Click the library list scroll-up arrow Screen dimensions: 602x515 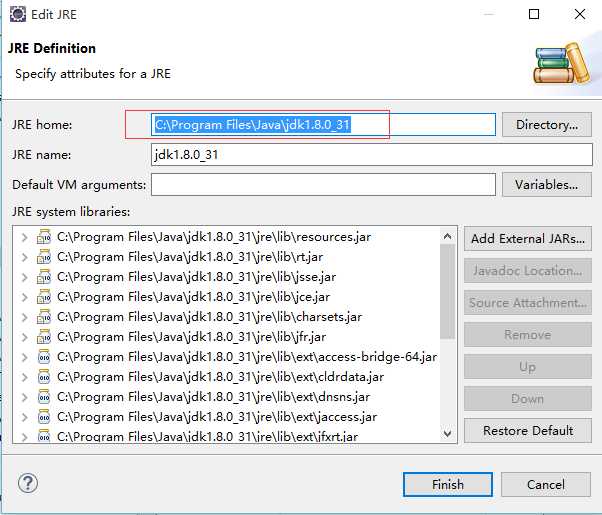pos(447,236)
